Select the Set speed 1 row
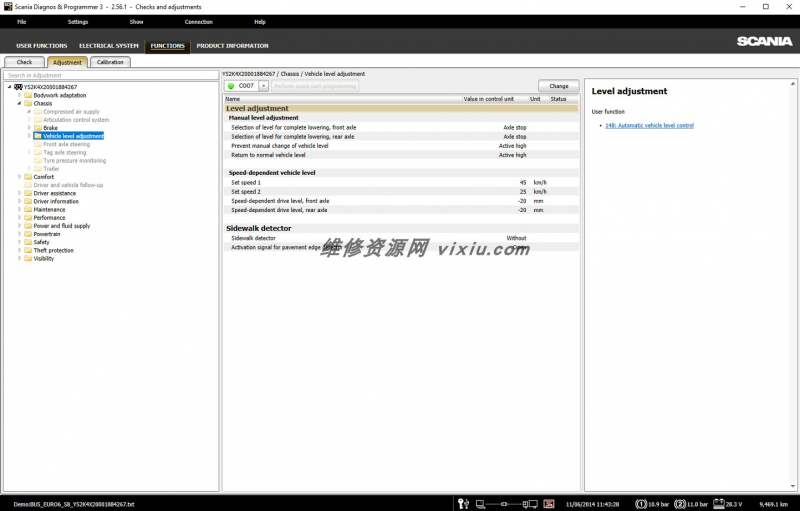 401,183
